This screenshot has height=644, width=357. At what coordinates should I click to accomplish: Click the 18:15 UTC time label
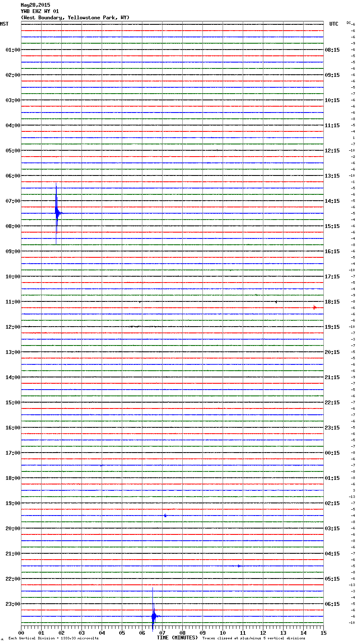(332, 302)
